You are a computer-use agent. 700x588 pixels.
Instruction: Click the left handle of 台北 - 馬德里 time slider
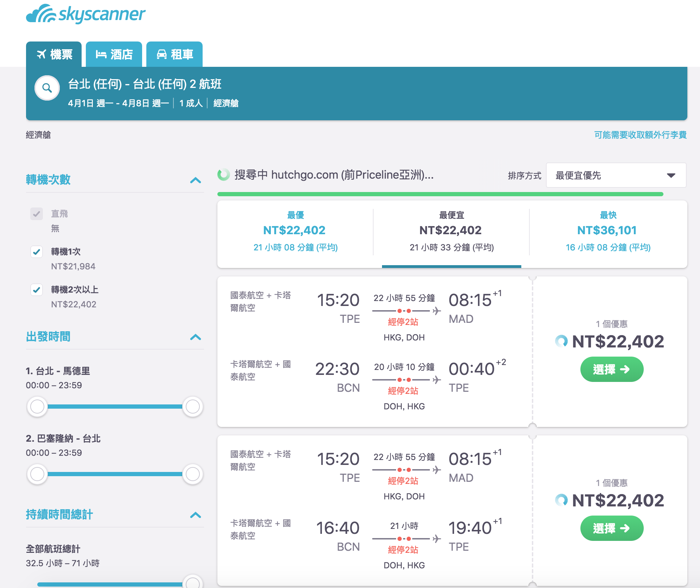click(x=37, y=407)
